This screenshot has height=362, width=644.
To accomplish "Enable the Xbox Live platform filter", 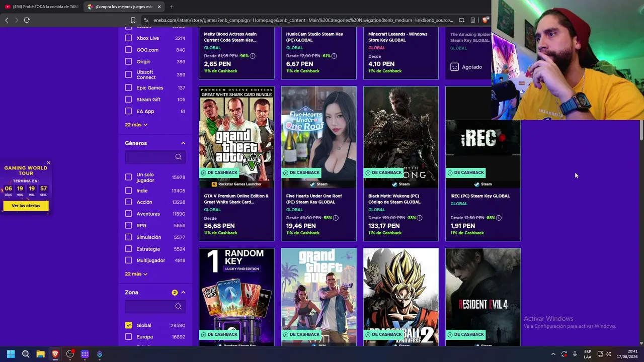I will click(128, 38).
